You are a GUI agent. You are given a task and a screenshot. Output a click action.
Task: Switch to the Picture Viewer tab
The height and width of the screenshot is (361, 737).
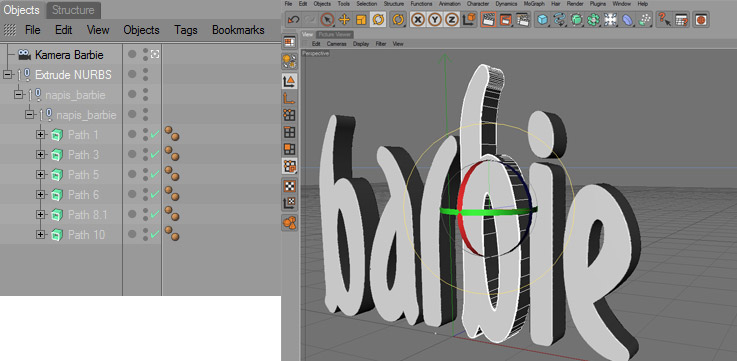pos(335,34)
